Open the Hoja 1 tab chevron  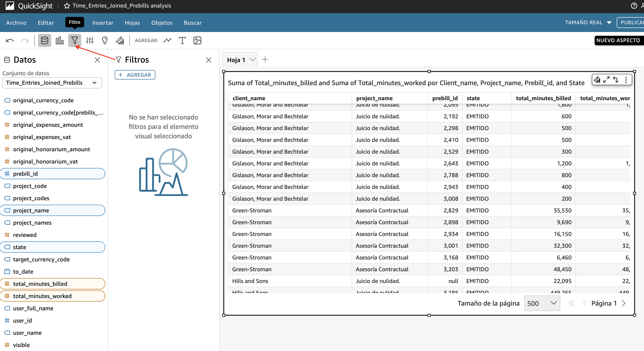pos(253,60)
